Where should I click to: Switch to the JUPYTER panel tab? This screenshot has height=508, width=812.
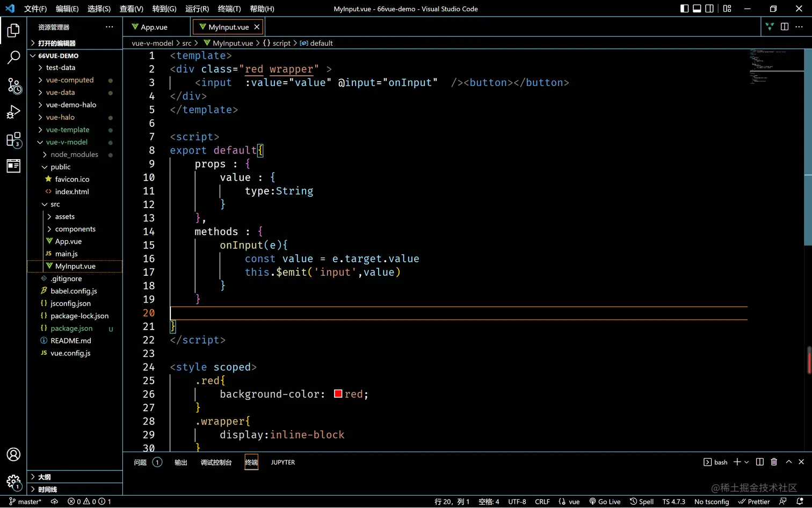(283, 462)
